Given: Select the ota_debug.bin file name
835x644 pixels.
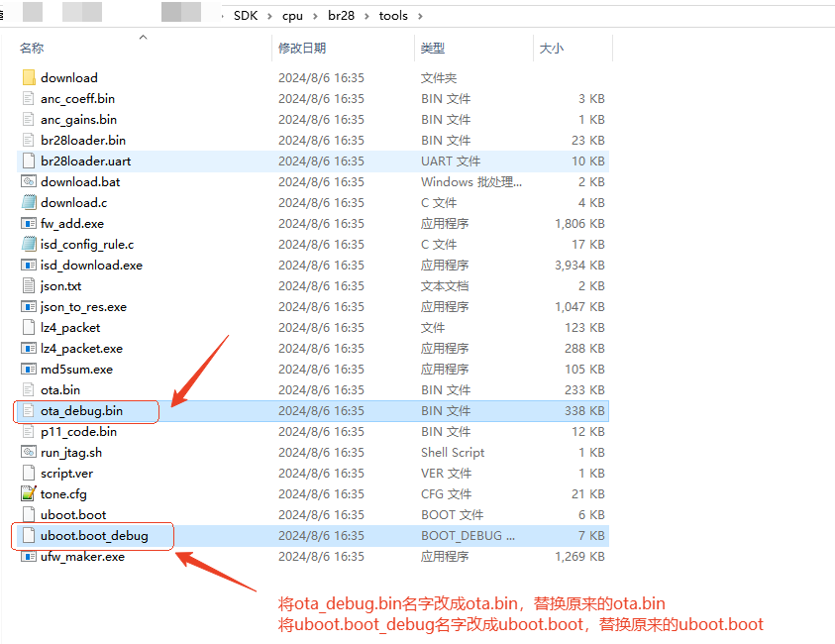Looking at the screenshot, I should [x=81, y=411].
